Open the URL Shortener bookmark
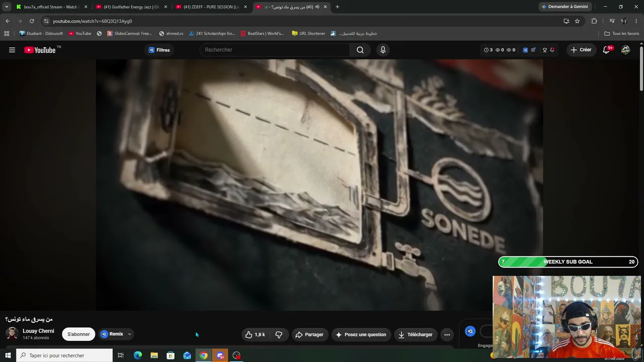The height and width of the screenshot is (362, 644). [x=308, y=34]
